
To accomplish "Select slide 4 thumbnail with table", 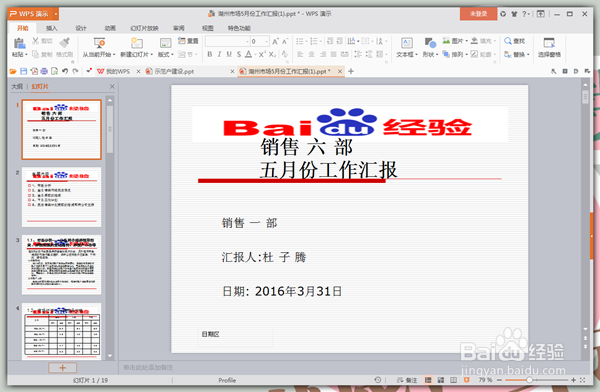I will 62,332.
